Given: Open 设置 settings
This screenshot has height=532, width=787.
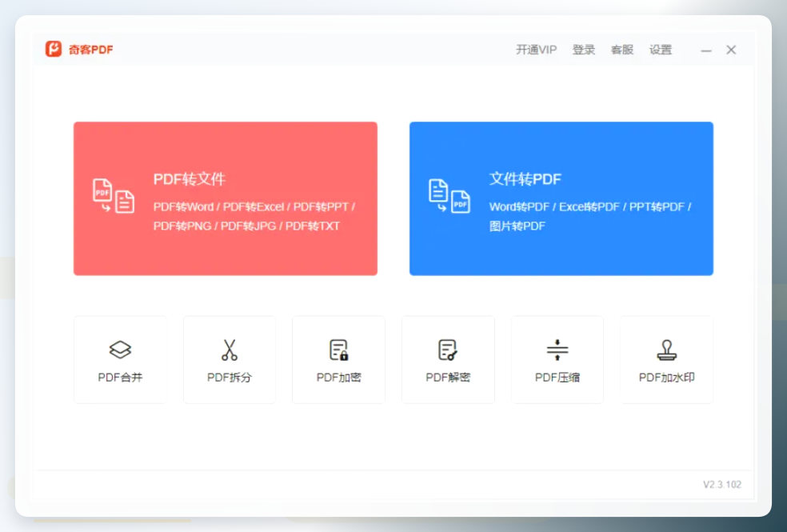Looking at the screenshot, I should tap(661, 50).
